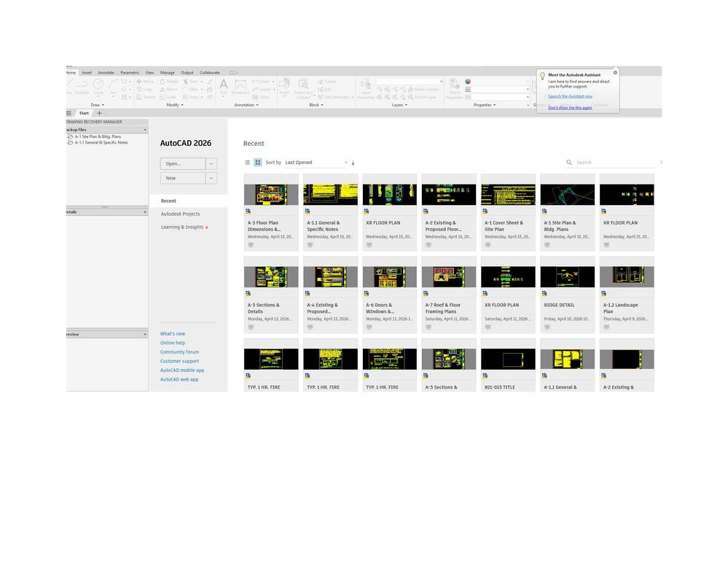Activate the Rotate tool
Screen dimensions: 728x563
(x=169, y=81)
